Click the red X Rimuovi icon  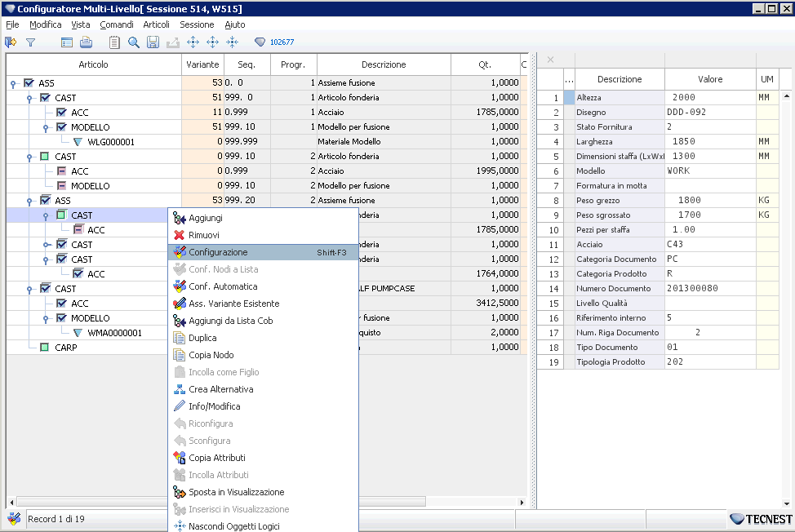[x=179, y=235]
